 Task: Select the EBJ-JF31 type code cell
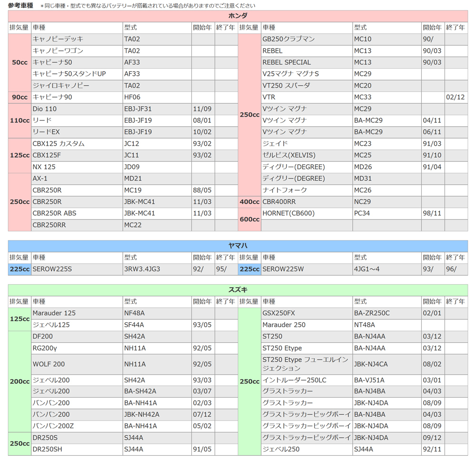(x=157, y=109)
